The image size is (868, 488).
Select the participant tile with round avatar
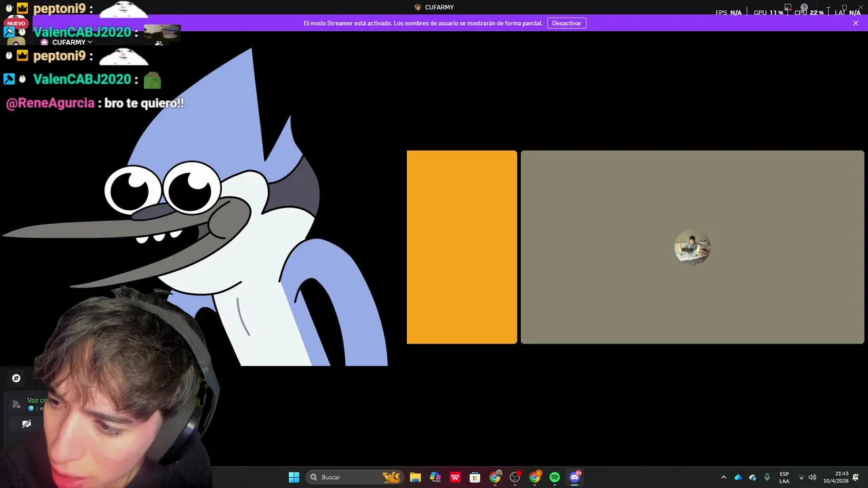pyautogui.click(x=692, y=247)
